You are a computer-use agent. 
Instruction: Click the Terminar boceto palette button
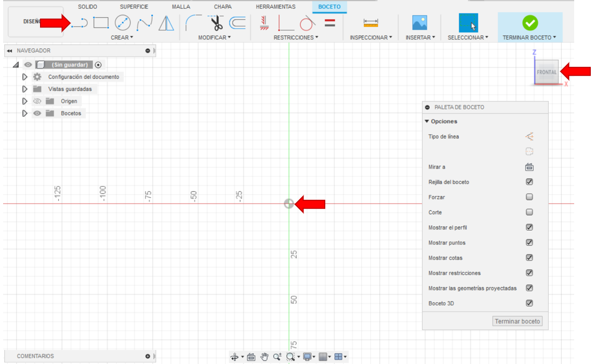518,321
